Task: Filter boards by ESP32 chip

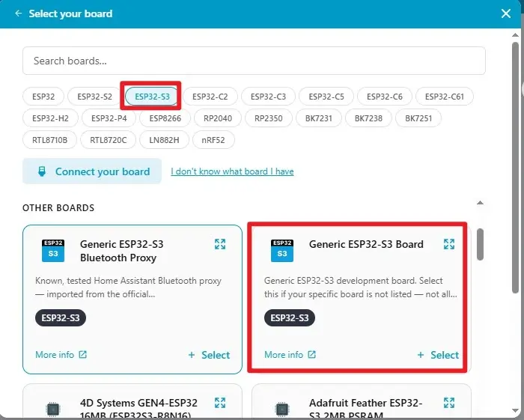Action: pos(43,97)
